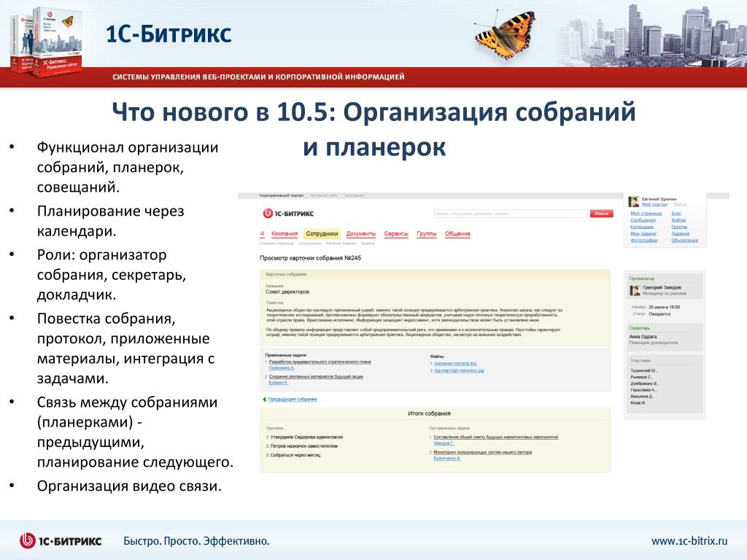Click the Итоги собрания heading
Image resolution: width=747 pixels, height=560 pixels.
(429, 414)
